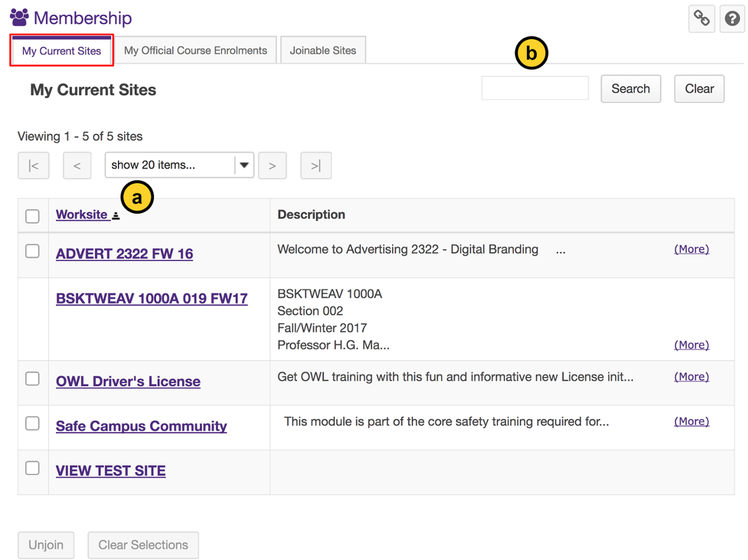Image resolution: width=748 pixels, height=560 pixels.
Task: Select the OWL Driver's License checkbox
Action: coord(33,379)
